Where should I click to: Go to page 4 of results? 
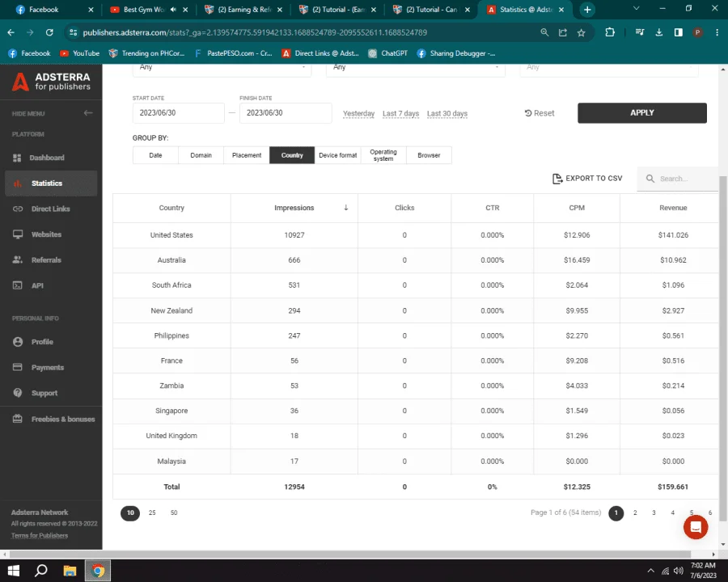point(672,512)
